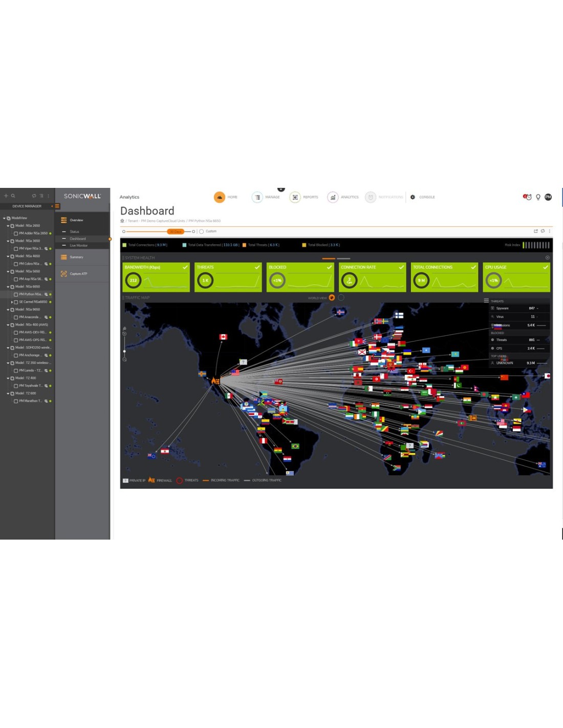
Task: Click the Capture ATP sidebar icon
Action: click(64, 274)
